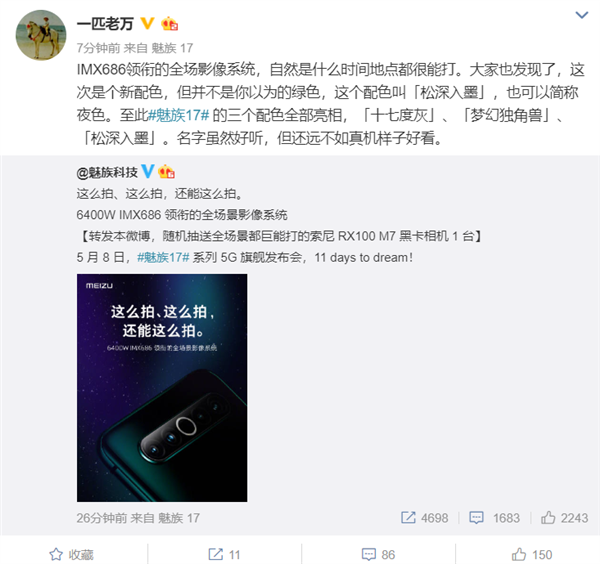Repost this post via the 11 button

pos(224,554)
